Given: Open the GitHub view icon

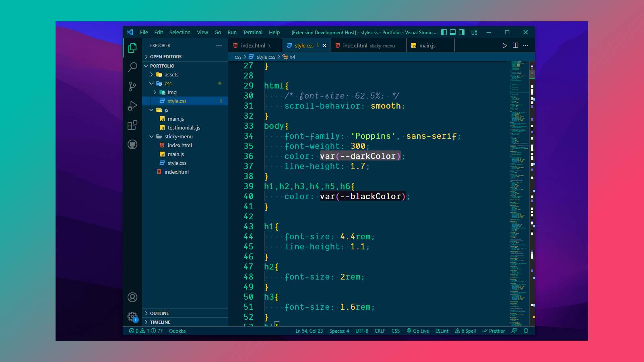Looking at the screenshot, I should [132, 144].
